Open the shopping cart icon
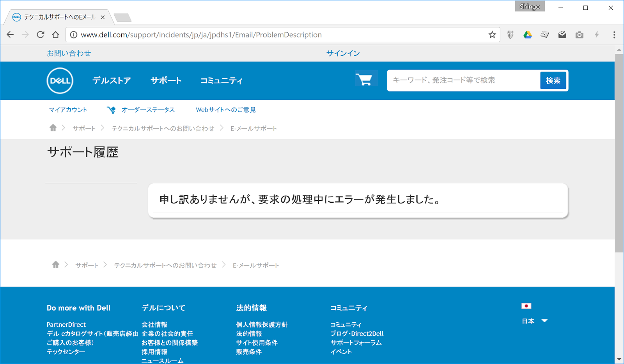Screen dimensions: 624x364 point(364,79)
